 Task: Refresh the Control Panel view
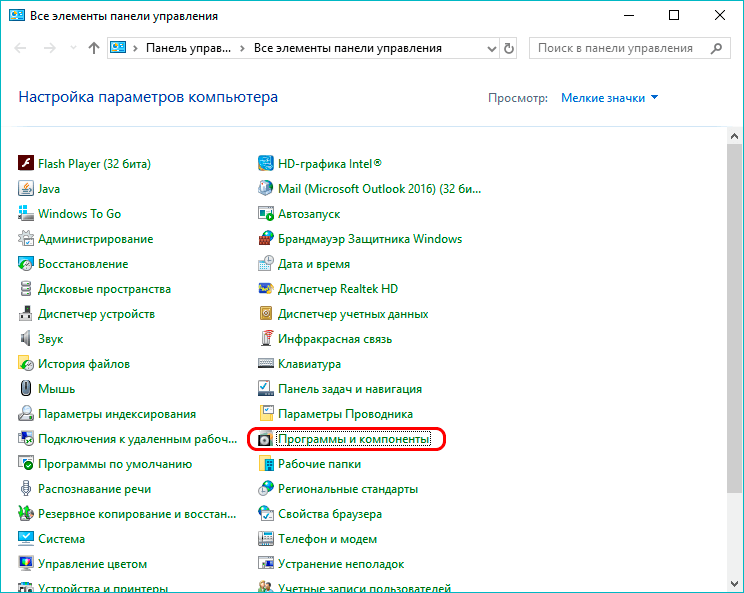(509, 48)
